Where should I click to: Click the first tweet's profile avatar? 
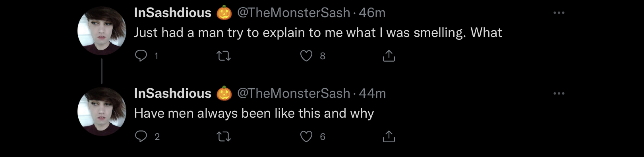(102, 31)
